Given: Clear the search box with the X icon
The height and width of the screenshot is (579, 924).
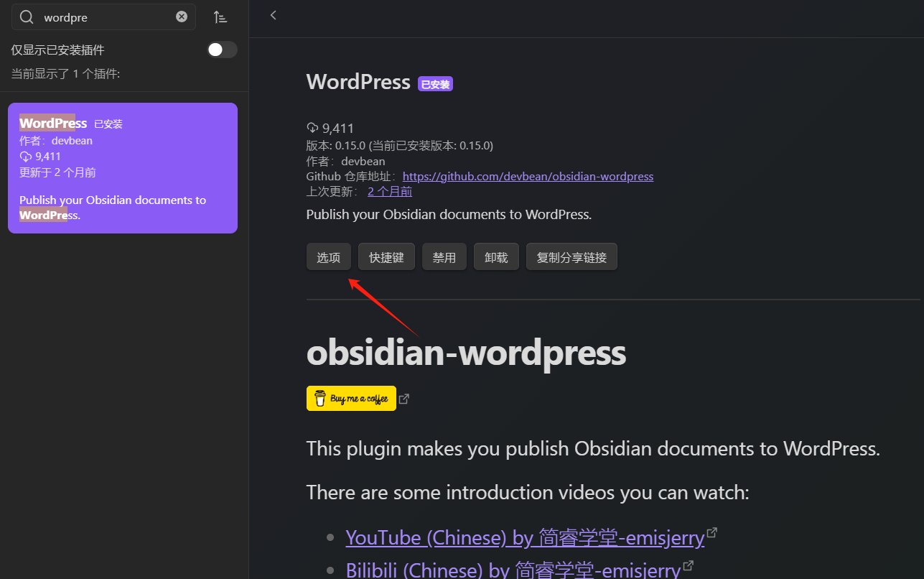Looking at the screenshot, I should (182, 16).
